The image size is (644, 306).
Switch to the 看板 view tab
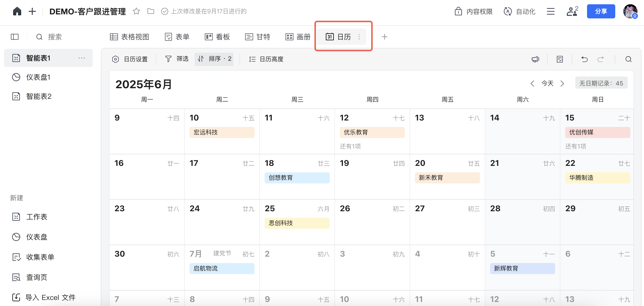(217, 37)
